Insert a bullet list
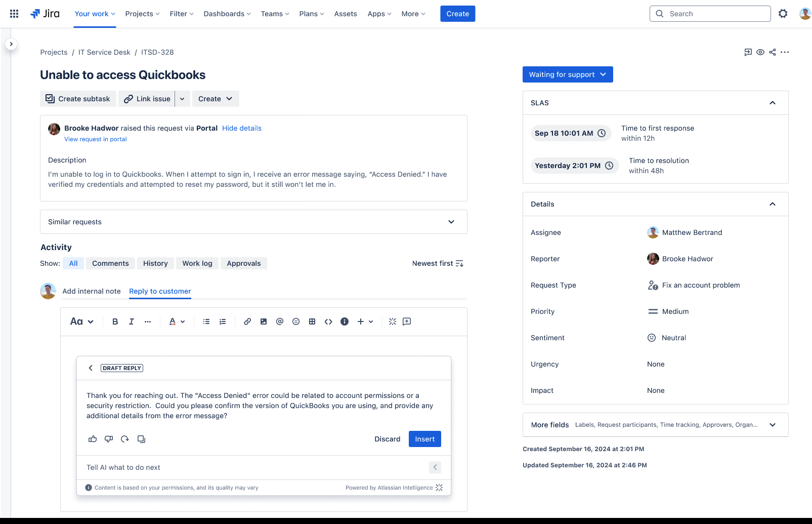 [206, 321]
